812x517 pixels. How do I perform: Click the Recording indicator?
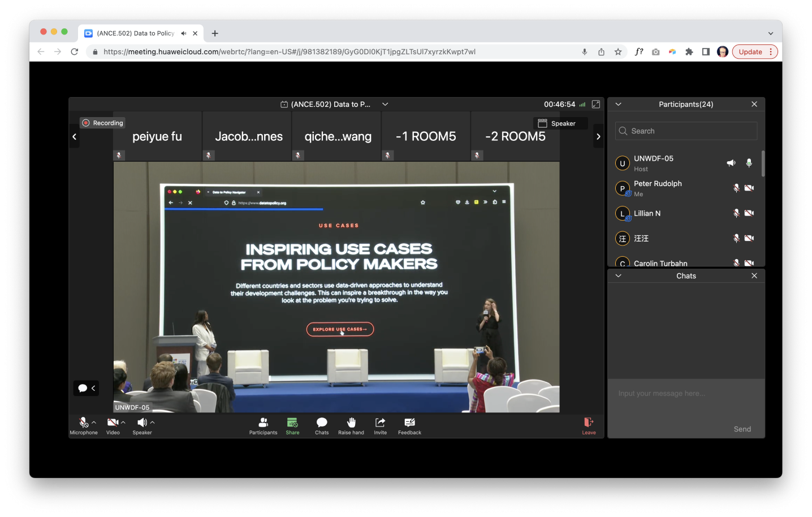102,123
